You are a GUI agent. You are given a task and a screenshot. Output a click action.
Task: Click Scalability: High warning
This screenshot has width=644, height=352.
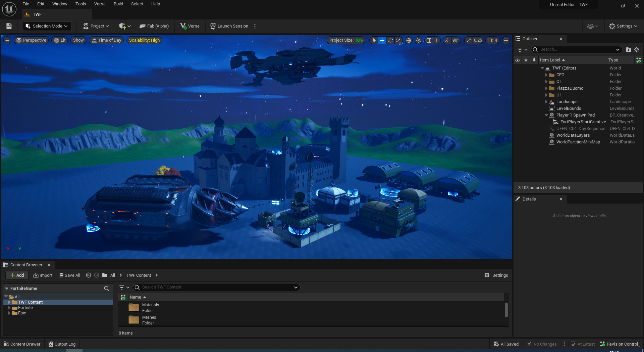(x=144, y=40)
